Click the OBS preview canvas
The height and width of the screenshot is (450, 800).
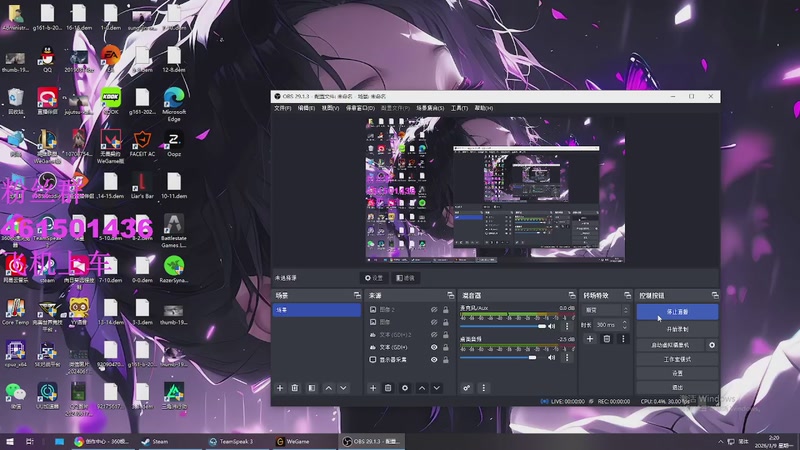tap(495, 190)
